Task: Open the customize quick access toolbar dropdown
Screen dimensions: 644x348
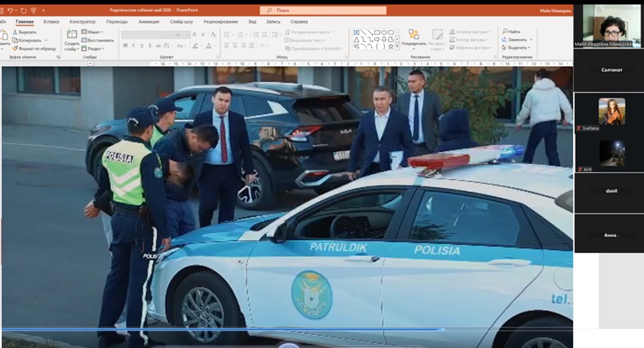Action: (x=44, y=11)
